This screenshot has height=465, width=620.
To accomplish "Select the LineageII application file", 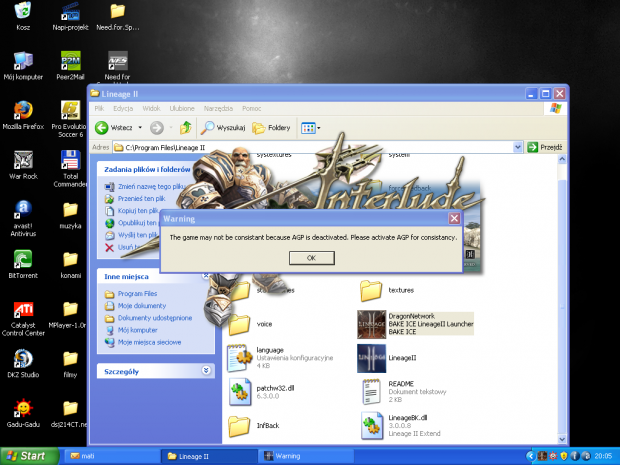I will 387,358.
